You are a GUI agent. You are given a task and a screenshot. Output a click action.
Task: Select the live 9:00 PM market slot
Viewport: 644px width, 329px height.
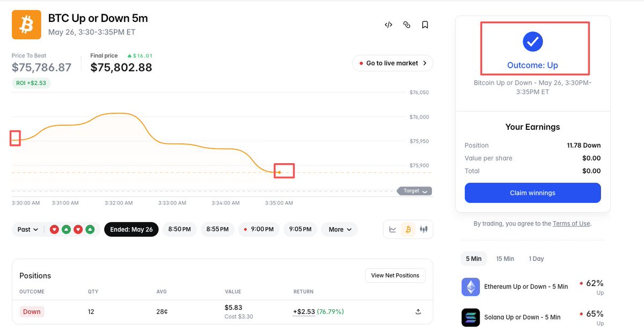[259, 229]
